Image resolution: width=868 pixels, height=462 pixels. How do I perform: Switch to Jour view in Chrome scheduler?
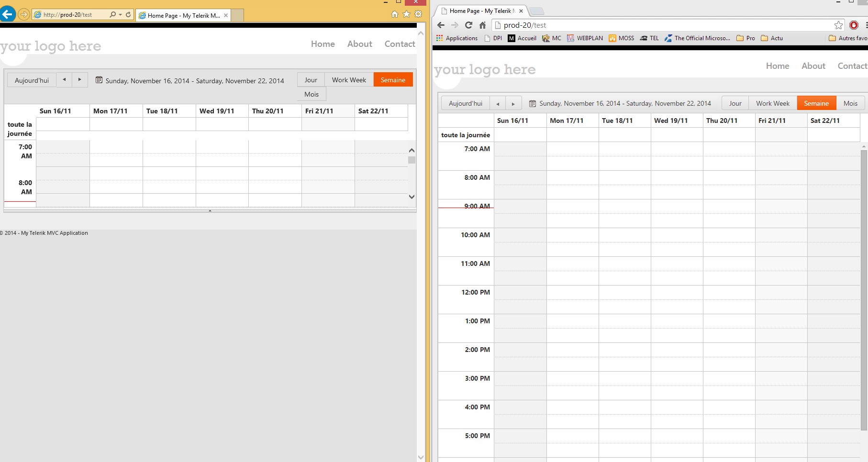735,103
